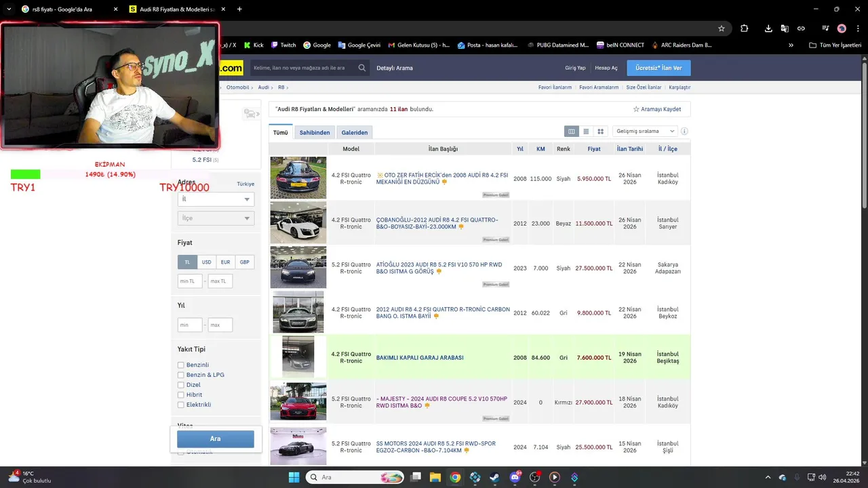
Task: Check the Benzinli fuel type
Action: click(x=181, y=365)
